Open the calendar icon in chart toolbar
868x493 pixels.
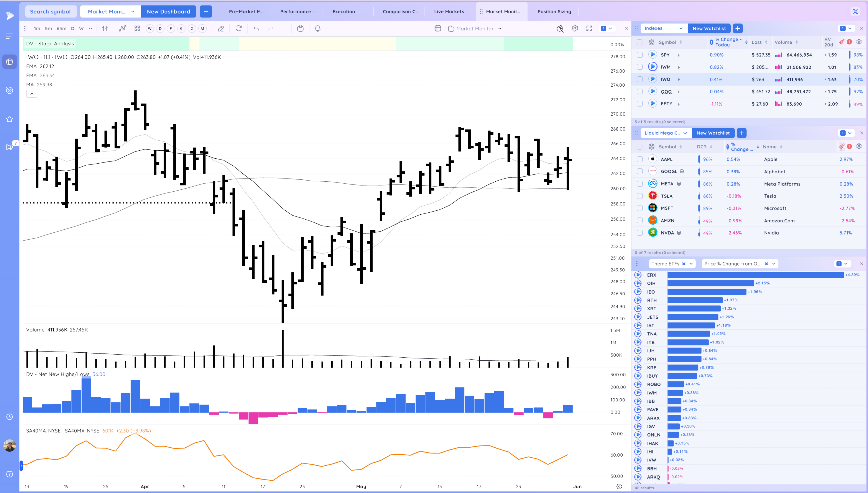300,28
